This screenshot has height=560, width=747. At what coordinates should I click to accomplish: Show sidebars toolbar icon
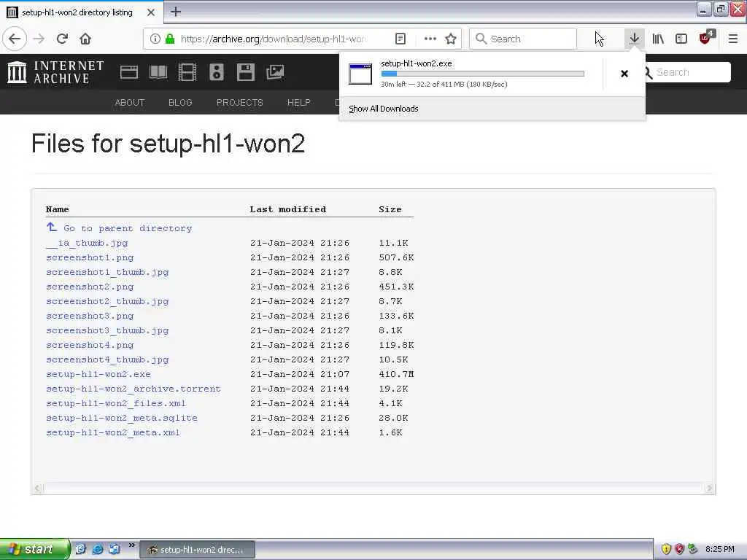pos(681,39)
